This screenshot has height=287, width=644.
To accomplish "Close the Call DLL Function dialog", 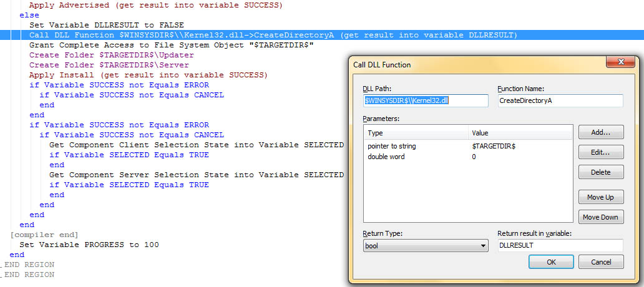I will click(620, 62).
